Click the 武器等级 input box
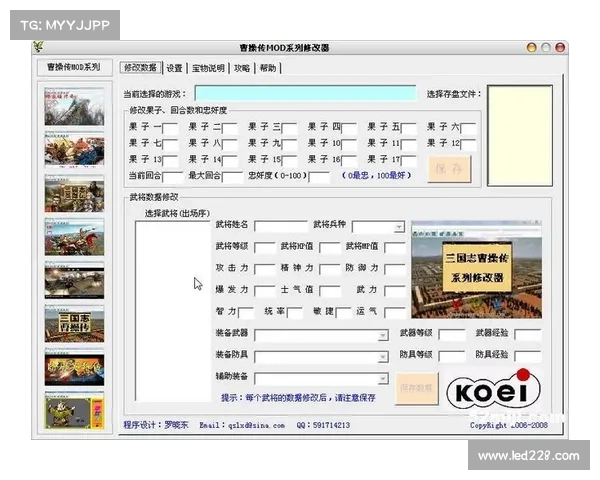Image resolution: width=600 pixels, height=480 pixels. click(452, 335)
